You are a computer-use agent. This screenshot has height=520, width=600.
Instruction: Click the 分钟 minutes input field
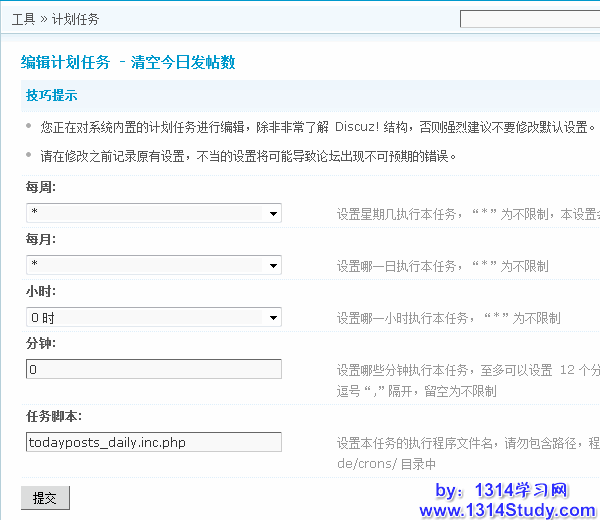click(x=154, y=369)
